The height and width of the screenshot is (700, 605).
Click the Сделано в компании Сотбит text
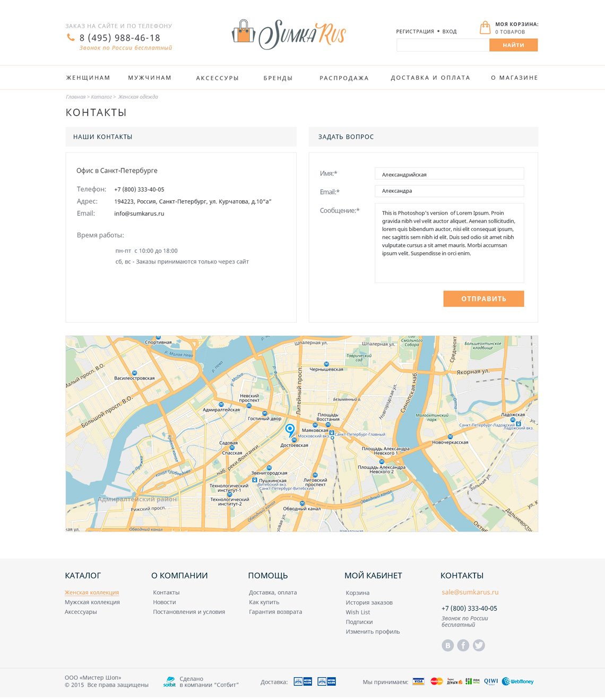tap(209, 682)
